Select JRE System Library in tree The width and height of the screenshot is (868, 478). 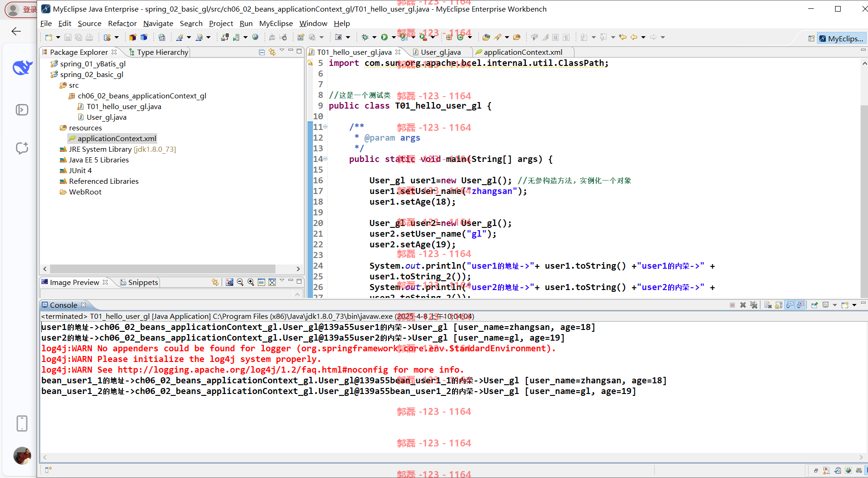(118, 149)
